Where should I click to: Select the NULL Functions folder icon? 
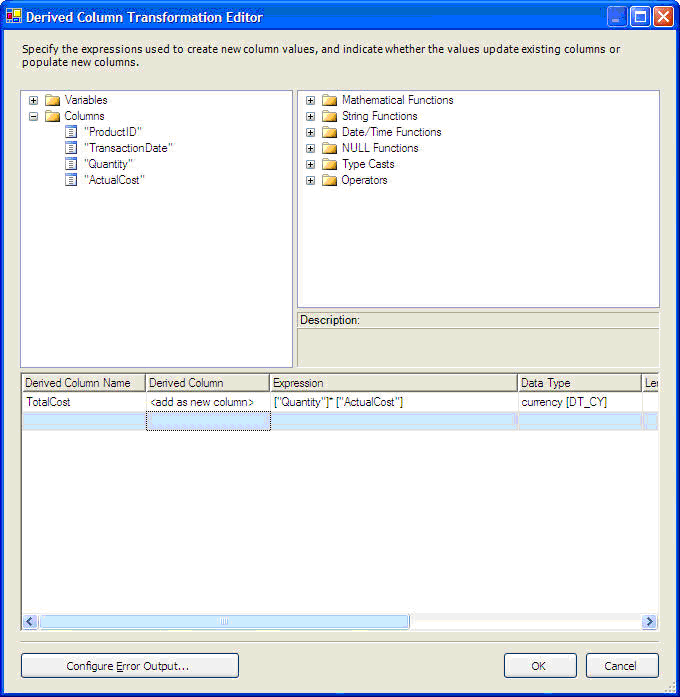[329, 148]
